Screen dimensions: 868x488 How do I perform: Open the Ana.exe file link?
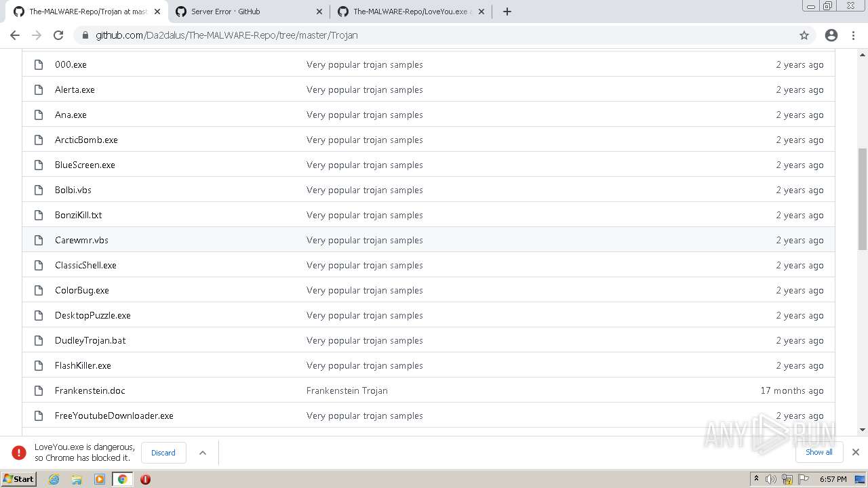[x=71, y=115]
